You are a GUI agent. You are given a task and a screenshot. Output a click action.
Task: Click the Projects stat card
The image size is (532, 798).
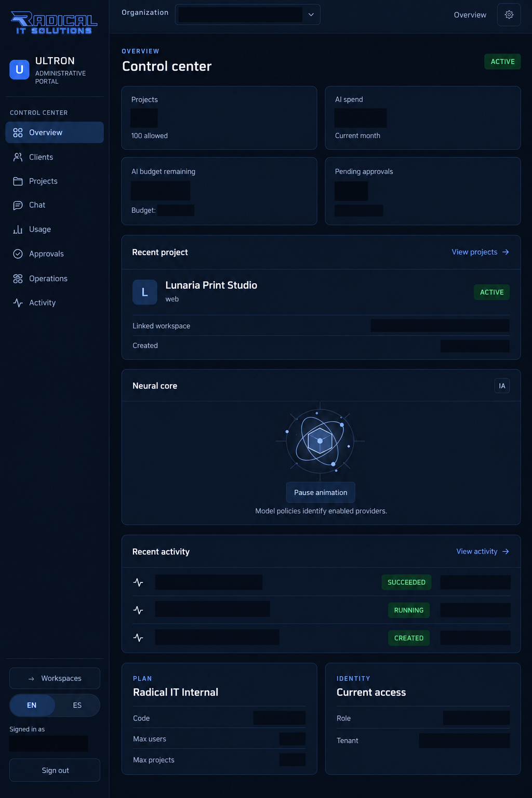pyautogui.click(x=219, y=118)
